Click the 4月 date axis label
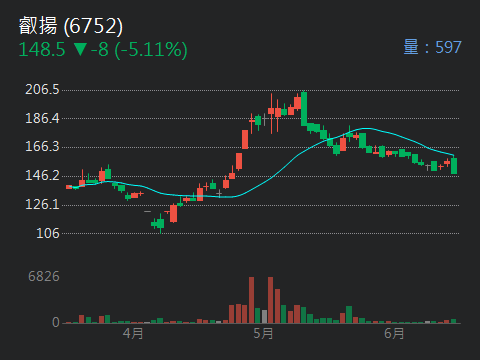 click(133, 333)
